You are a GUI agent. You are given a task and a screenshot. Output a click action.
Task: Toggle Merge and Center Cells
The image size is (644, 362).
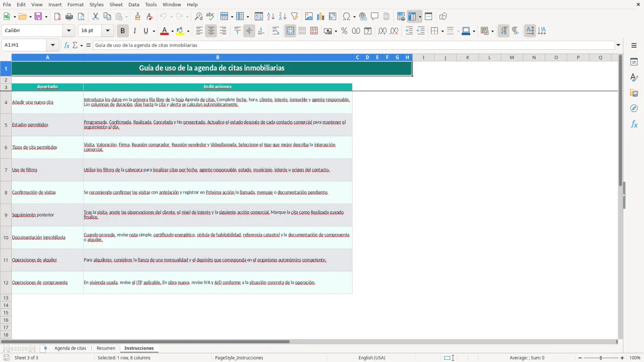290,31
